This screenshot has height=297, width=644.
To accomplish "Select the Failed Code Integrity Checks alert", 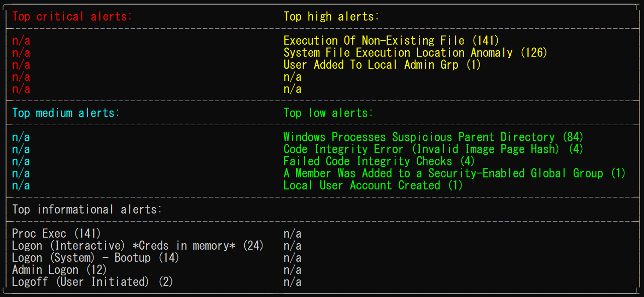I will click(379, 161).
